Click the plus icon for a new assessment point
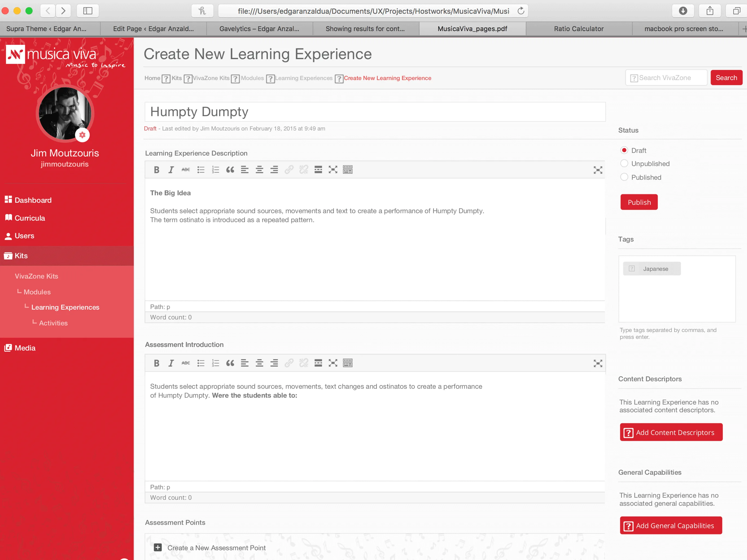 158,547
